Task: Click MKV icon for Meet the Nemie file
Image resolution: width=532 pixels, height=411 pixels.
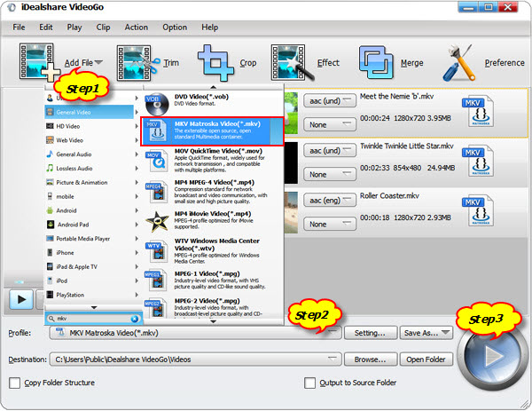Action: point(479,112)
